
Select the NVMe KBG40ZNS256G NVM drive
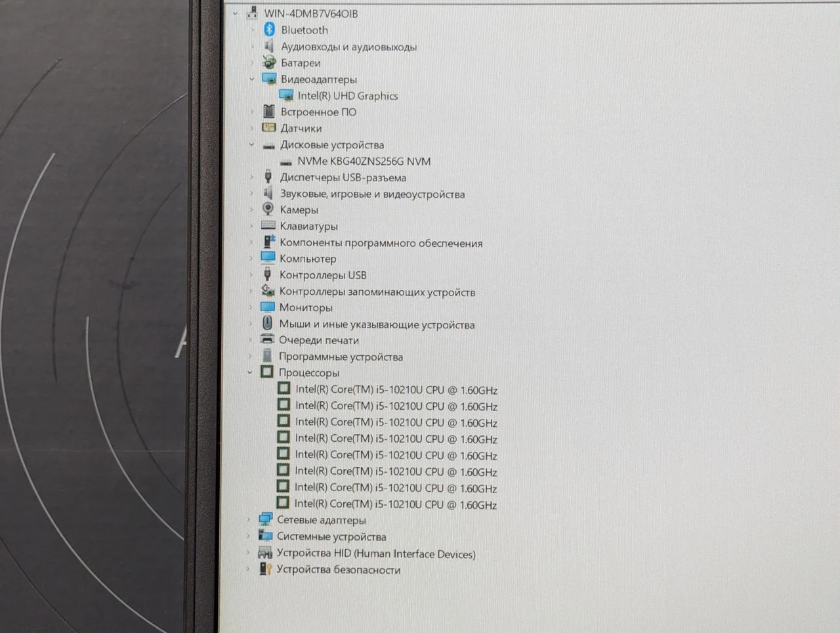coord(364,161)
